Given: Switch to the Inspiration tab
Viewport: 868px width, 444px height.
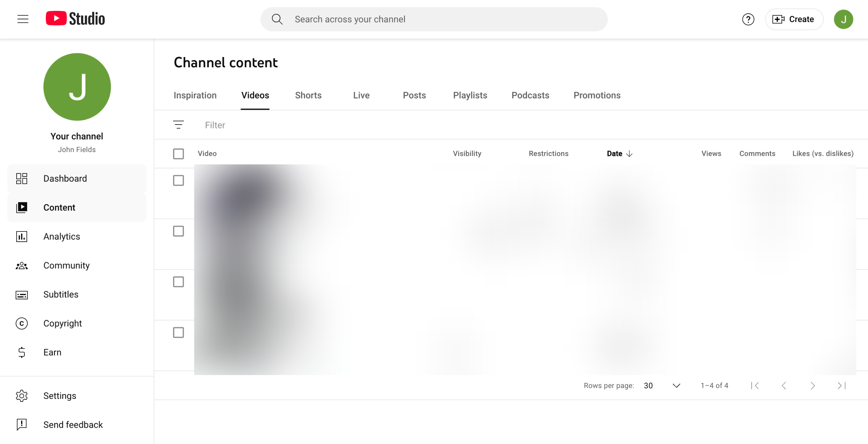Looking at the screenshot, I should click(195, 95).
